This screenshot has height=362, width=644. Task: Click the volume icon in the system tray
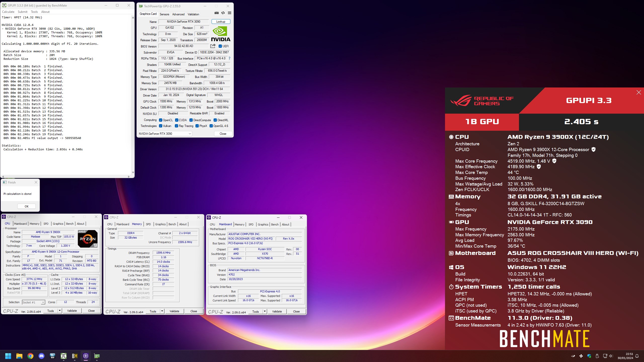611,356
